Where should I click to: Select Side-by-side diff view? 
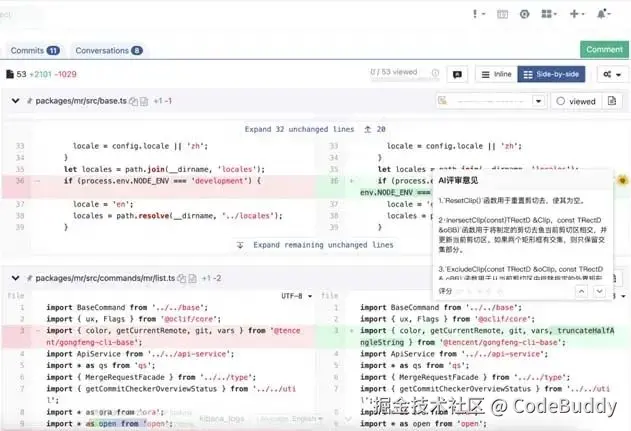(x=551, y=74)
